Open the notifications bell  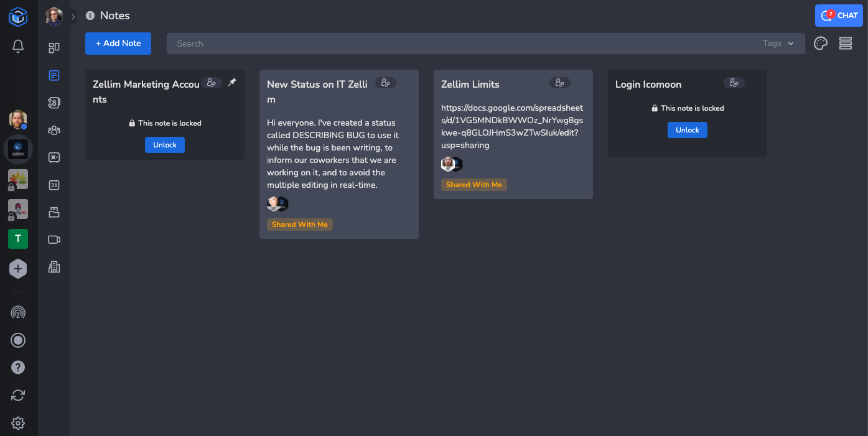click(18, 46)
